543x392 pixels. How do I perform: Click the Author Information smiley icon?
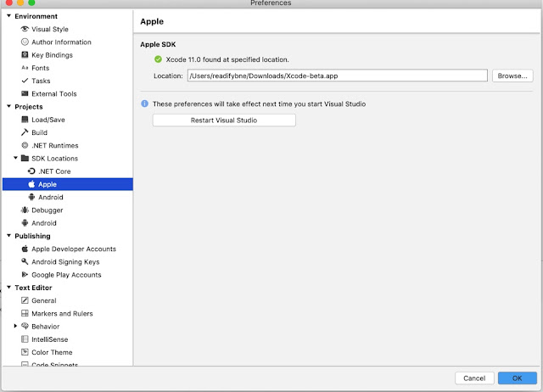point(25,42)
